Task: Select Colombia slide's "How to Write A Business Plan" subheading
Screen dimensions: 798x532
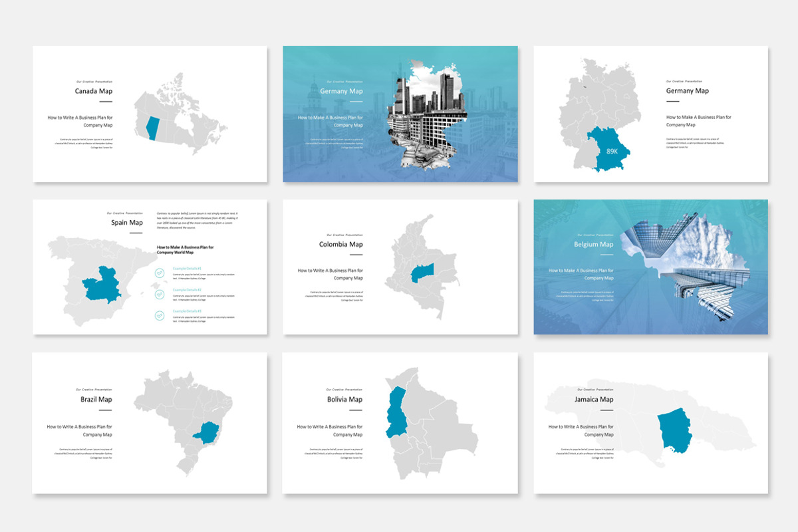Action: coord(331,275)
